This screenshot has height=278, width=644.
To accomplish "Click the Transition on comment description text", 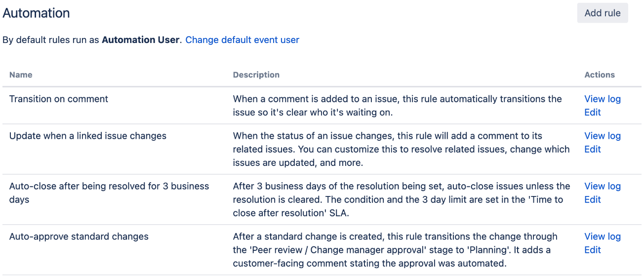I will point(398,106).
